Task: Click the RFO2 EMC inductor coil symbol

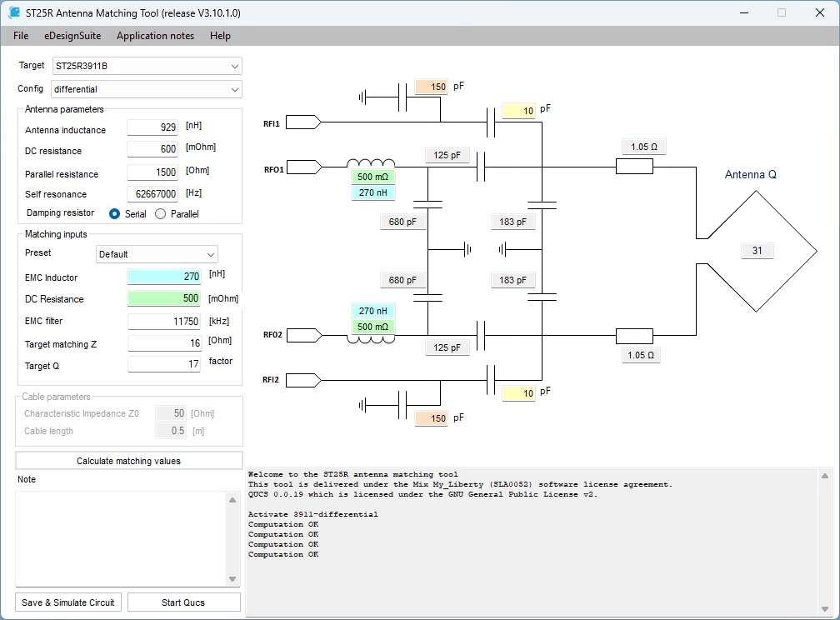Action: 371,339
